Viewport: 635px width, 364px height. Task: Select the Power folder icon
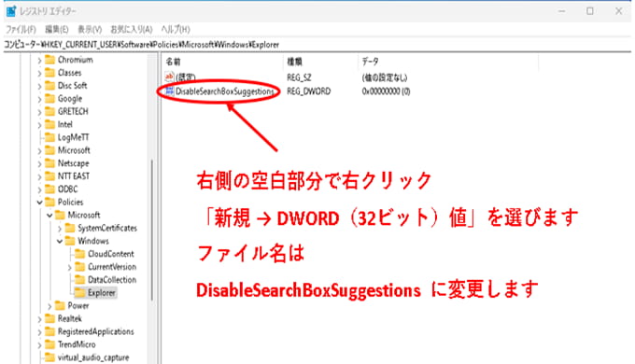60,306
